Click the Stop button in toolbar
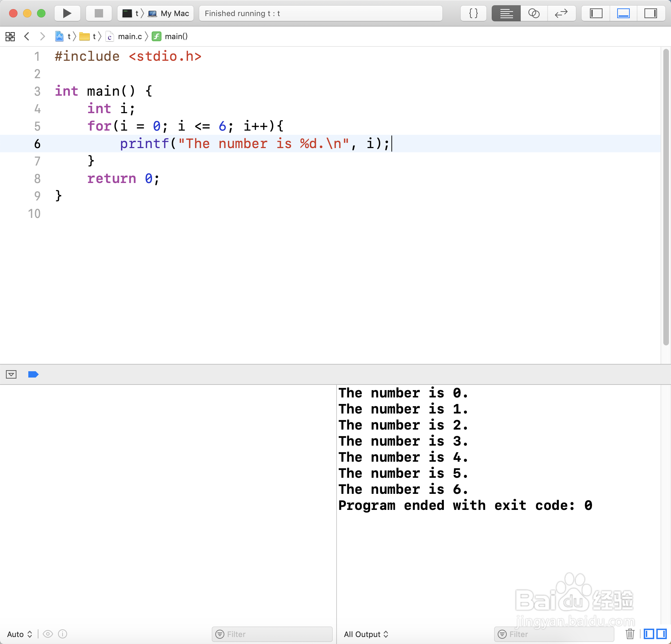This screenshot has height=644, width=671. (x=99, y=13)
